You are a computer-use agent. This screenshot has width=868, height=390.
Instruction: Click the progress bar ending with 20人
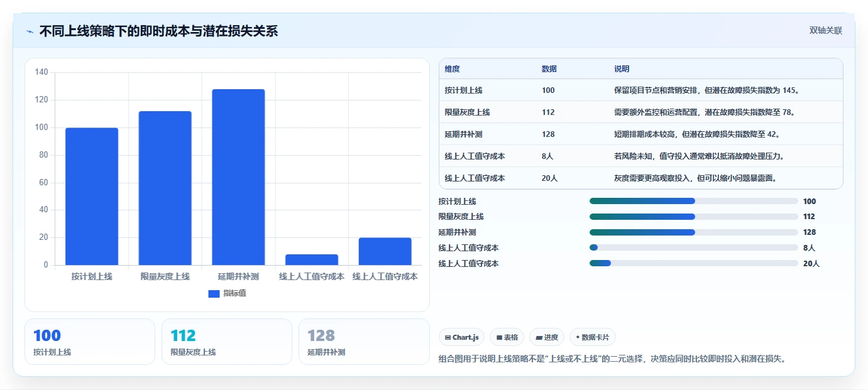pyautogui.click(x=694, y=263)
